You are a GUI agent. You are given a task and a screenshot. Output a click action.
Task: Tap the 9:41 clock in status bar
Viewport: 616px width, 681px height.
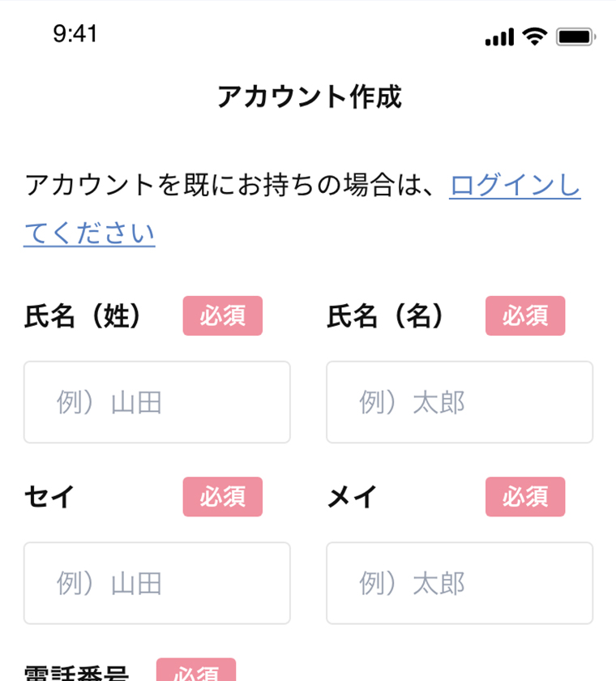[75, 34]
